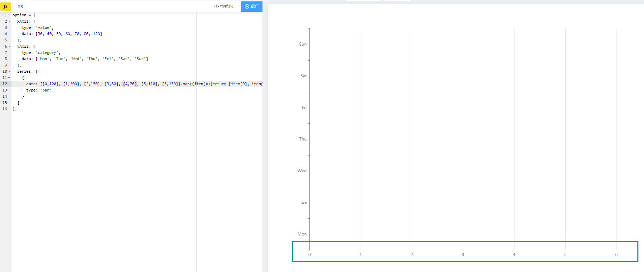644x272 pixels.
Task: Fold the series object on line 11
Action: click(x=9, y=78)
